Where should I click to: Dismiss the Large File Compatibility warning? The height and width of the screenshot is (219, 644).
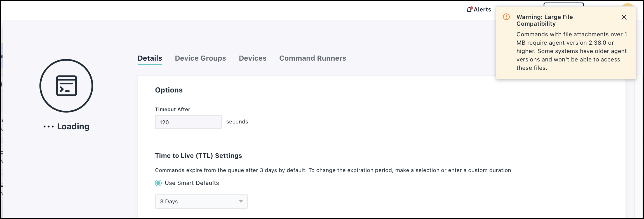coord(624,17)
